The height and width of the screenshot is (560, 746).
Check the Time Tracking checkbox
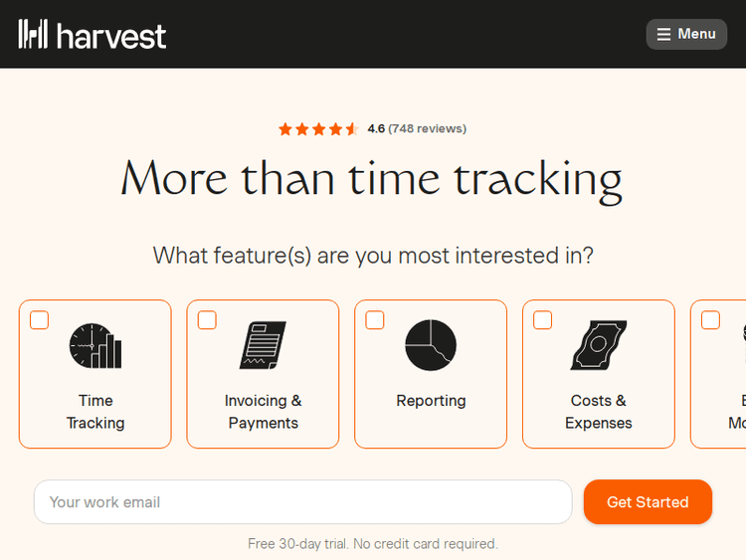pyautogui.click(x=39, y=319)
